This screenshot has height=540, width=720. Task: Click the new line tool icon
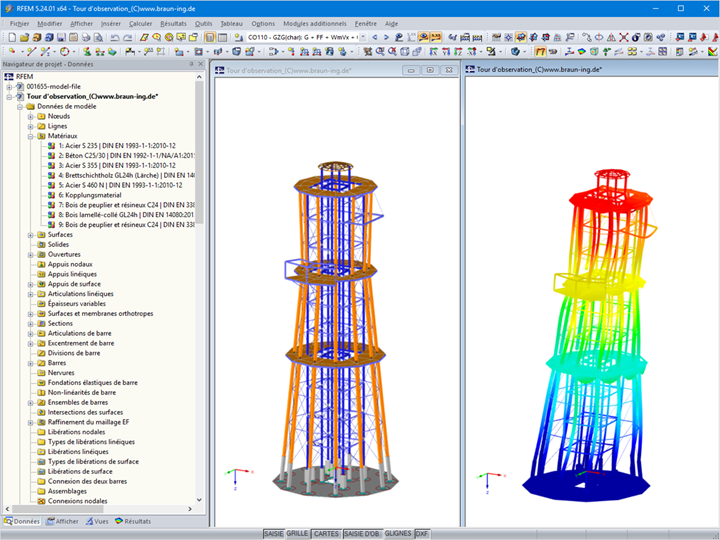[x=31, y=52]
